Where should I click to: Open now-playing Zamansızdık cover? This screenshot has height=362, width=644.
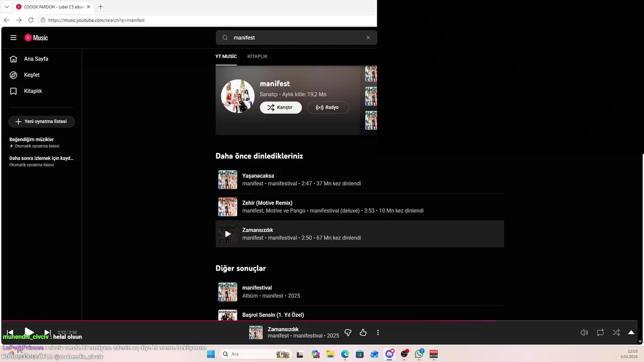tap(256, 332)
